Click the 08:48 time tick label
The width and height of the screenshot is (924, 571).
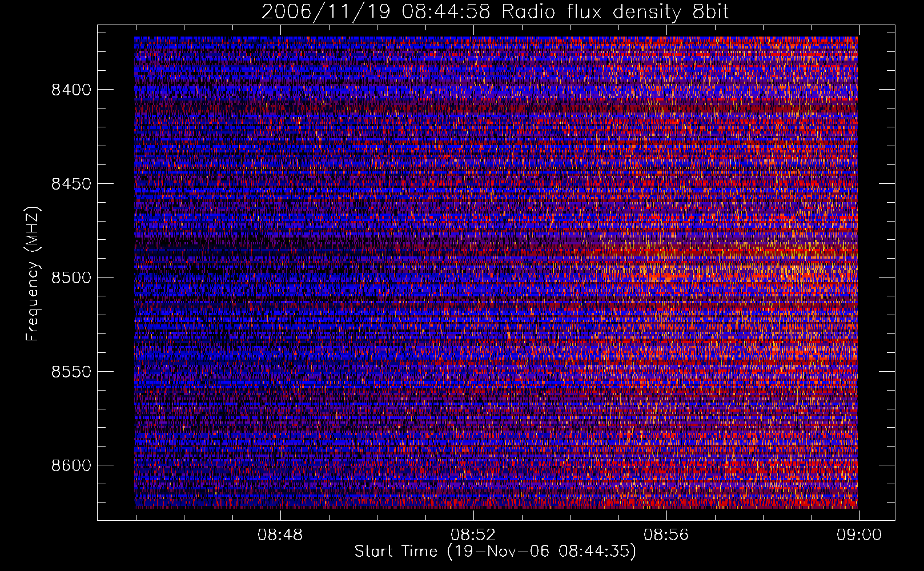280,535
